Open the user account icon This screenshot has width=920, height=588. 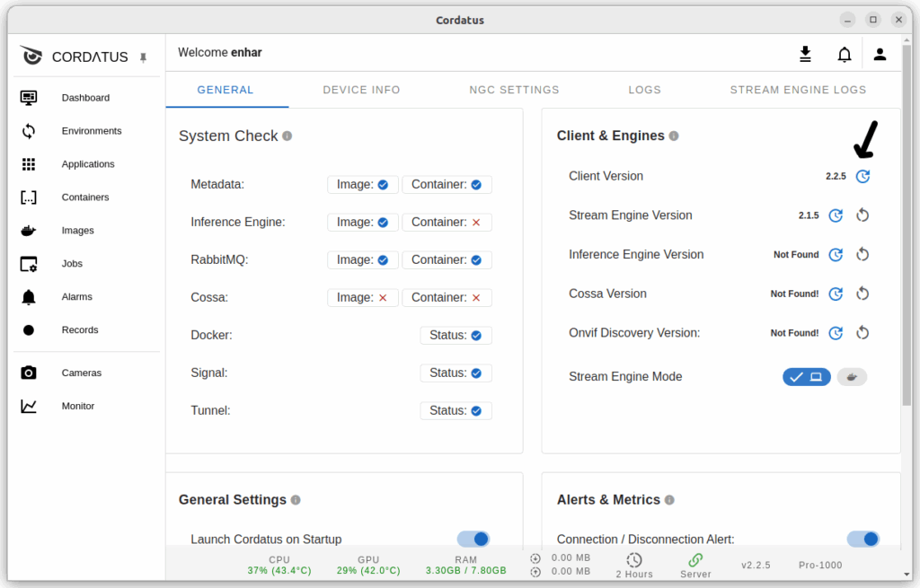880,55
